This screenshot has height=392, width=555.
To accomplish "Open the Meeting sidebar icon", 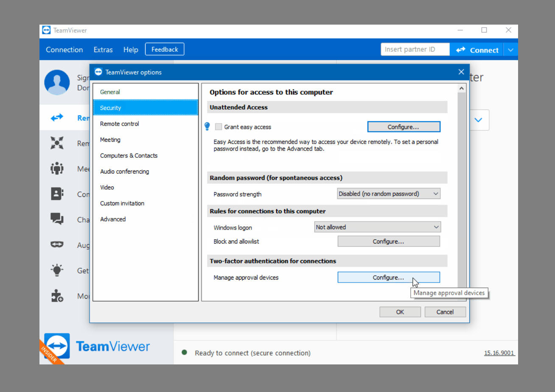I will coord(57,168).
